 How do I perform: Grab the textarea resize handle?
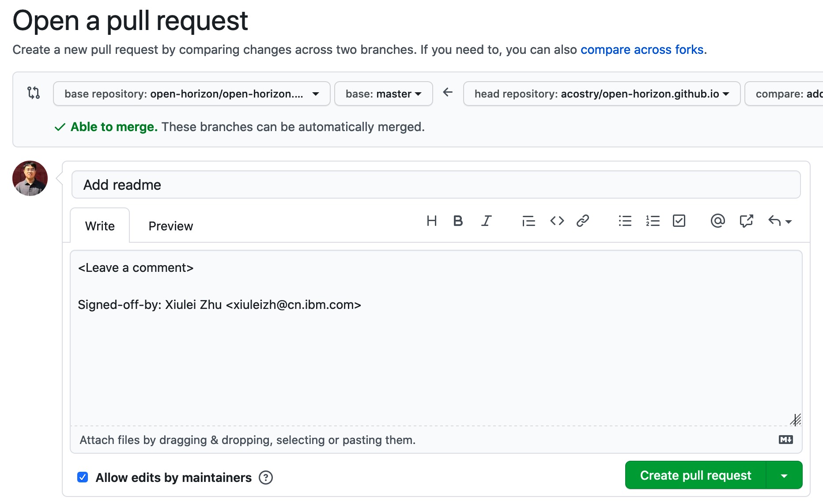tap(796, 419)
